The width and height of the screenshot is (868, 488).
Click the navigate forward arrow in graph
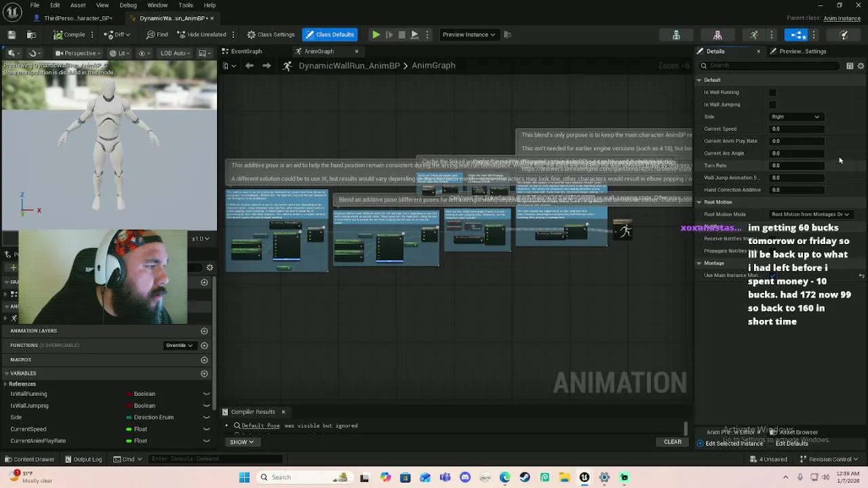267,66
